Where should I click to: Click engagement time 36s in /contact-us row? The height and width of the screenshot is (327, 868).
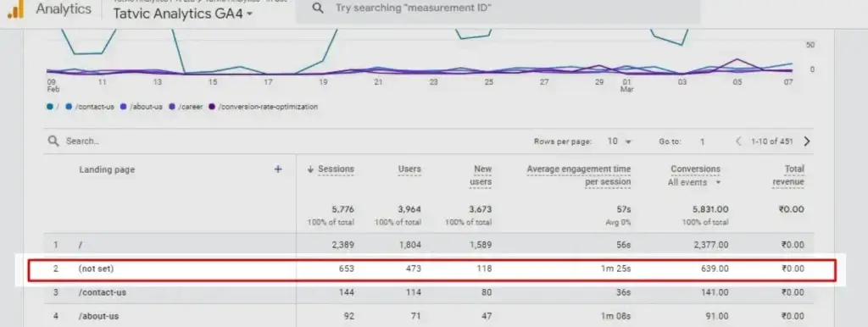coord(624,292)
